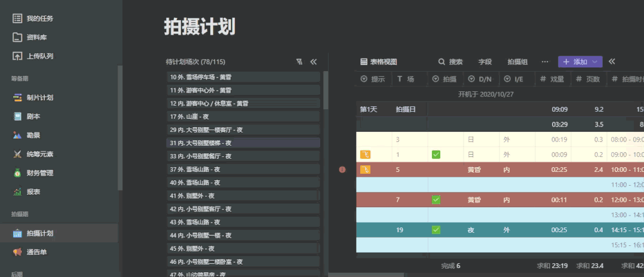Select 拍摄计划 in the sidebar
The image size is (644, 277).
(59, 233)
